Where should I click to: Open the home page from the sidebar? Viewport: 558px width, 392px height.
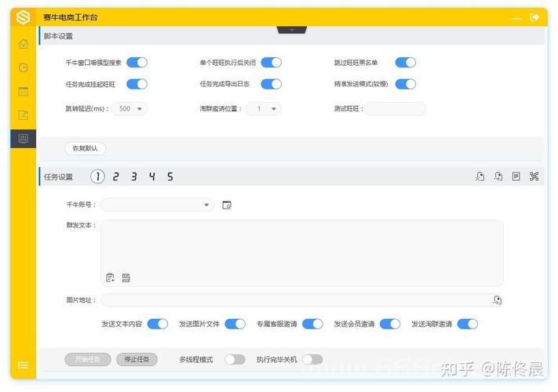coord(24,44)
